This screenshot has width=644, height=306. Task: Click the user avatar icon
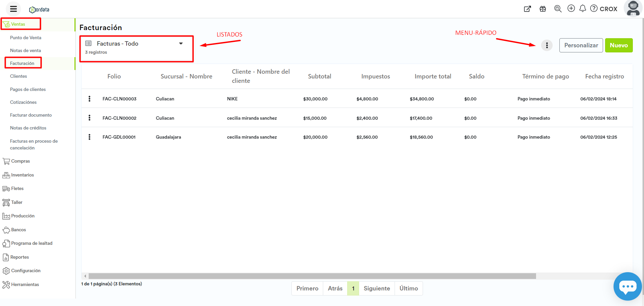(x=633, y=8)
